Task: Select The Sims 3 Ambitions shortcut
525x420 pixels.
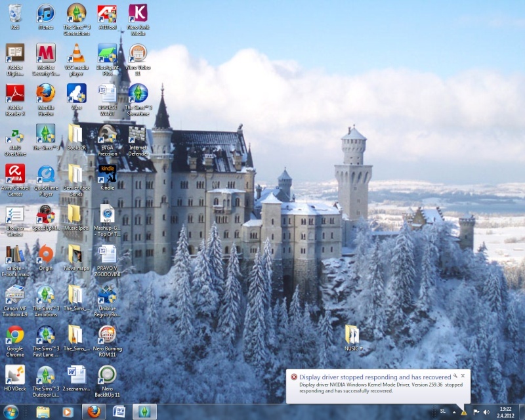Action: pos(45,301)
